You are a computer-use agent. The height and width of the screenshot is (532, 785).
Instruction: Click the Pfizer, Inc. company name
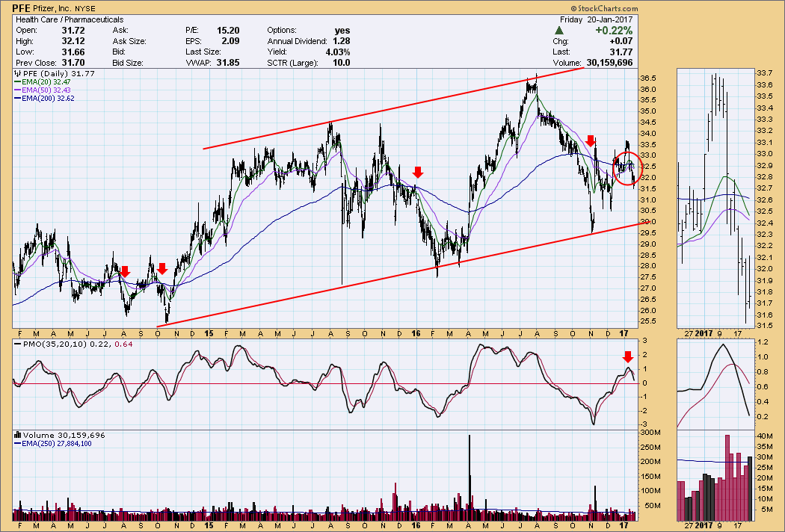[x=52, y=8]
